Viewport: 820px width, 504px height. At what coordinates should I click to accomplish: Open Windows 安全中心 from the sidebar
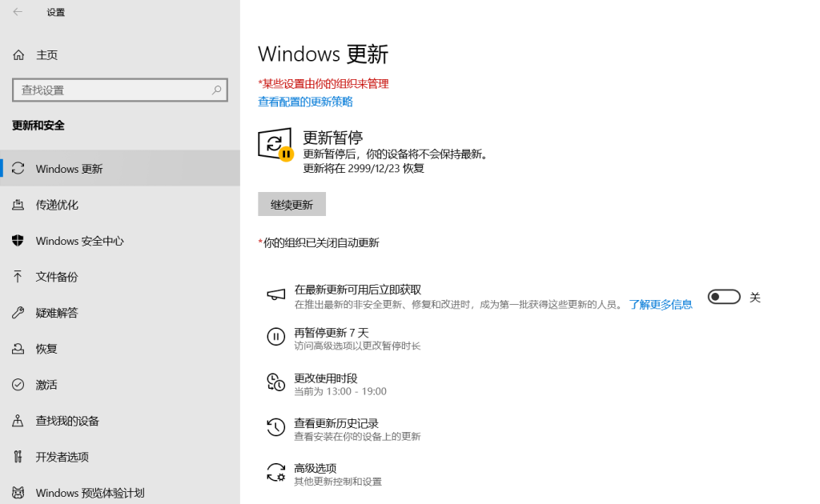(120, 240)
